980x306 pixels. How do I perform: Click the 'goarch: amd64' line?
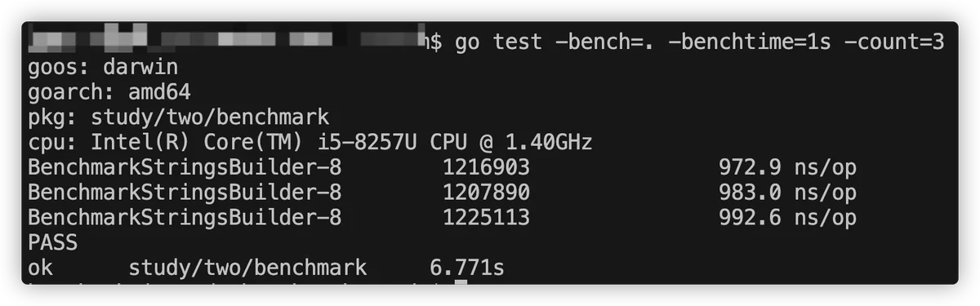(x=109, y=92)
